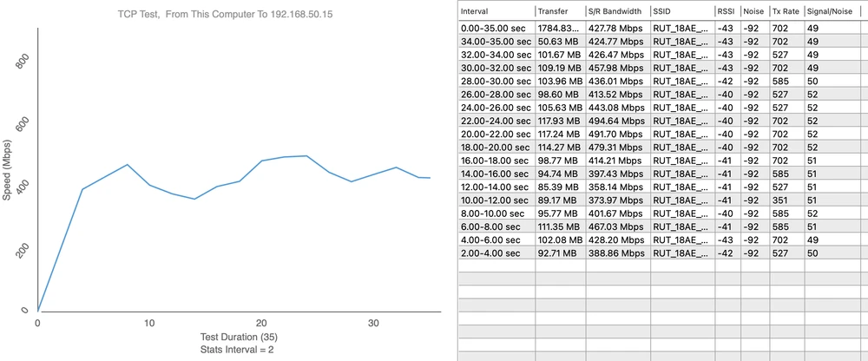Sort by the Tx Rate column header
Image resolution: width=868 pixels, height=361 pixels.
[786, 11]
